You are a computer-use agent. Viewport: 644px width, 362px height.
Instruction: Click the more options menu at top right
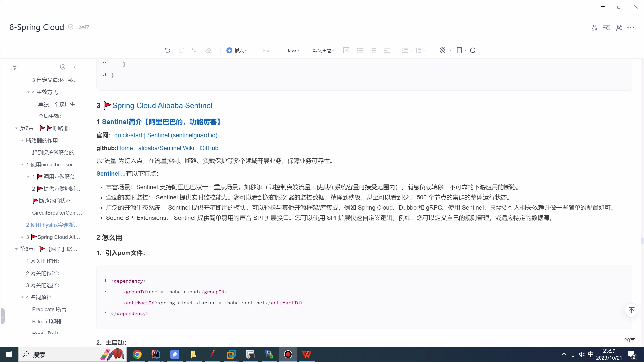(x=631, y=28)
